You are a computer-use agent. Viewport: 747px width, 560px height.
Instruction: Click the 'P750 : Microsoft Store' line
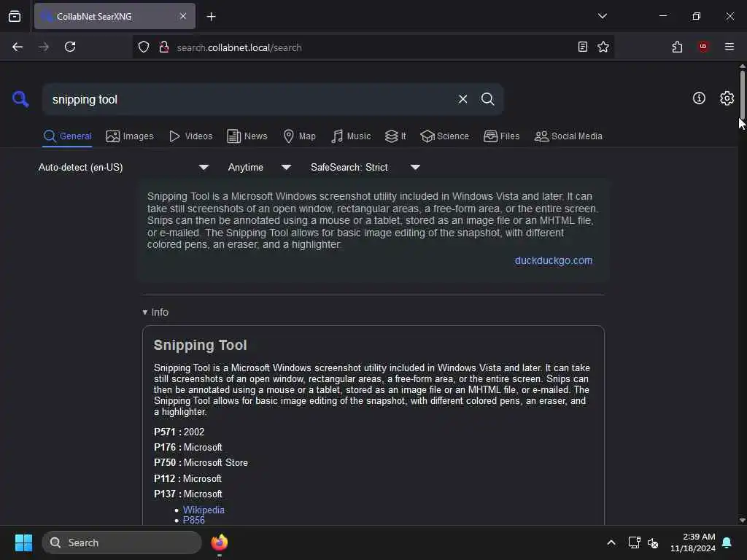pyautogui.click(x=201, y=462)
